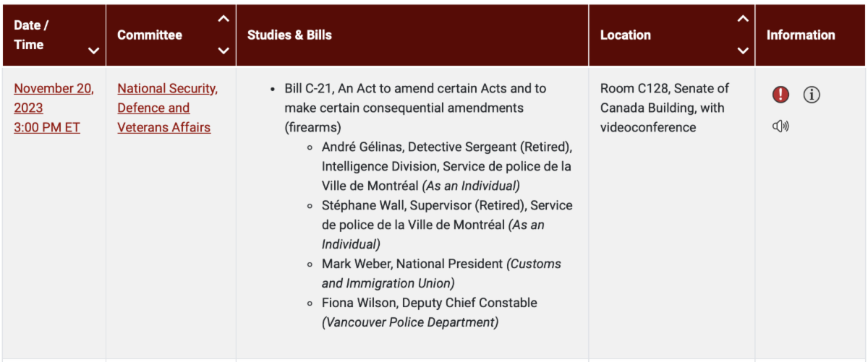Click the Room C128 location text
The height and width of the screenshot is (362, 868).
click(x=664, y=108)
